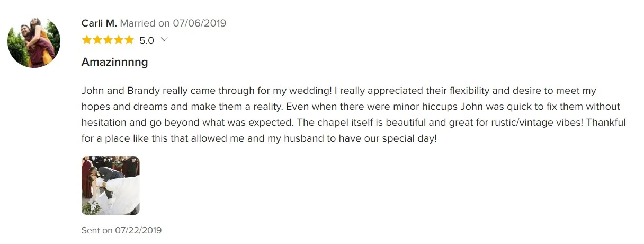Click the third yellow rating star
The width and height of the screenshot is (644, 244).
click(x=108, y=40)
